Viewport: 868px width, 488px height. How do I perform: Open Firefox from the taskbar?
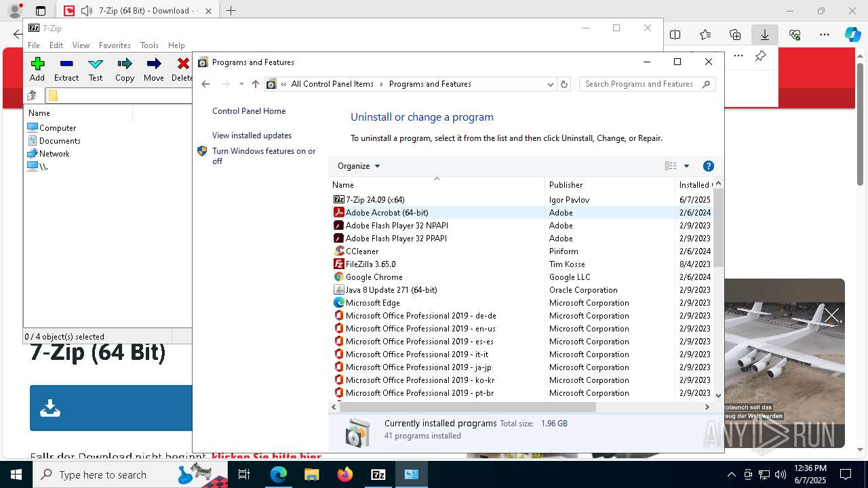(x=345, y=474)
